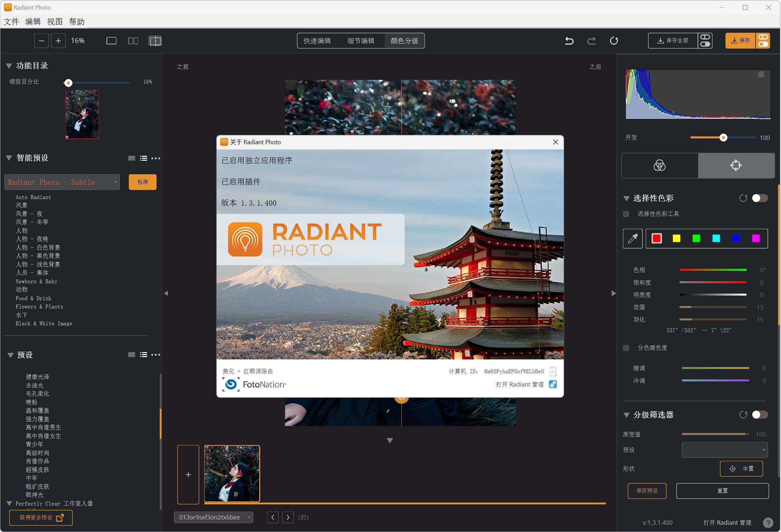Select the crosshair selective color tab icon
This screenshot has height=532, width=781.
click(736, 165)
